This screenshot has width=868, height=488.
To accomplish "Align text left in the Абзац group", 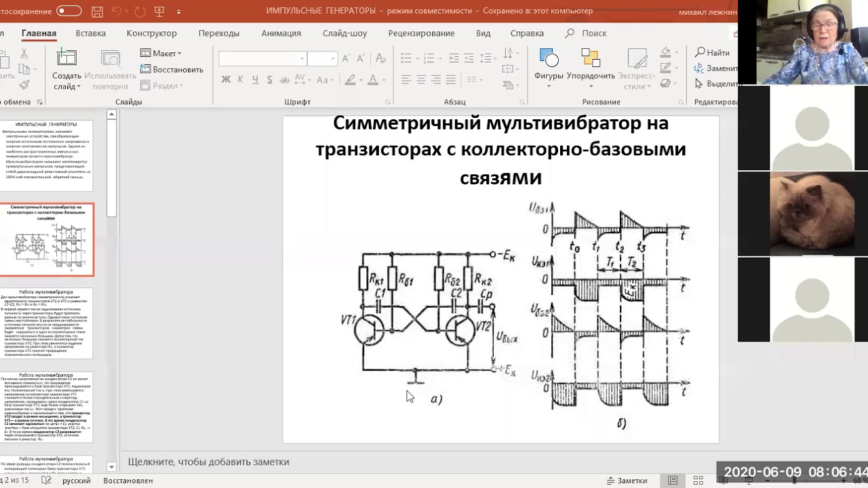I will tap(406, 80).
